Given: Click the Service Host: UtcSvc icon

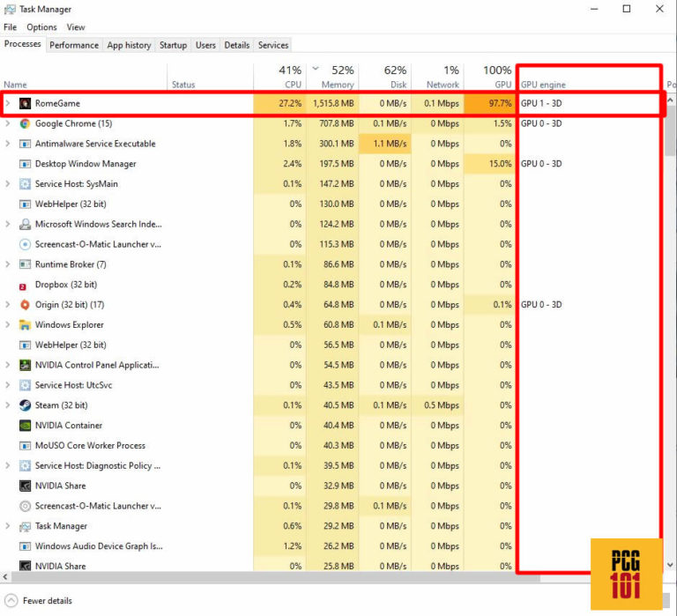Looking at the screenshot, I should pos(25,385).
